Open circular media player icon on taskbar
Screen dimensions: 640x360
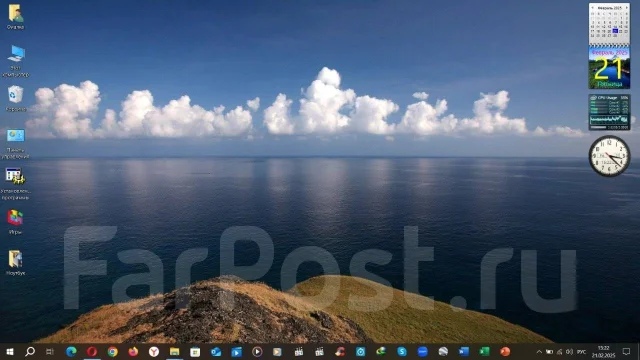(257, 351)
